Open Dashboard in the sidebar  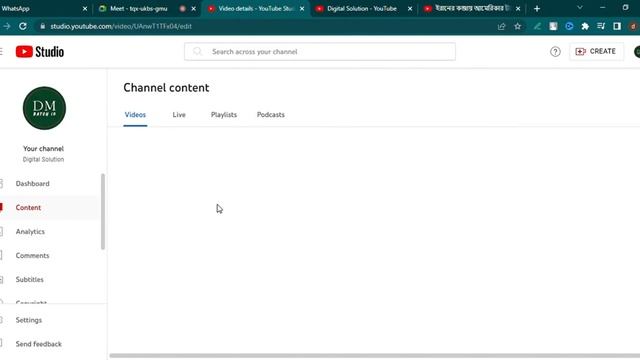pyautogui.click(x=33, y=184)
